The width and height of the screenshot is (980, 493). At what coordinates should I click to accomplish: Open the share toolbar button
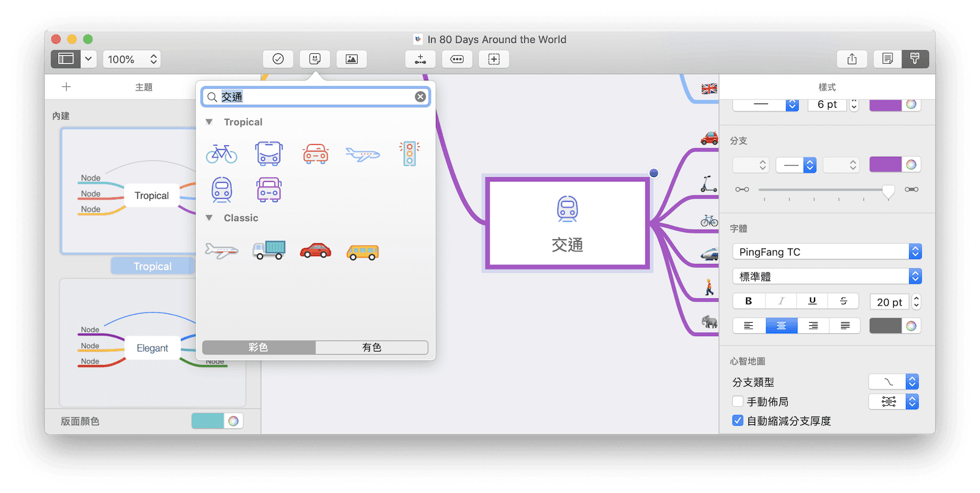pos(852,59)
